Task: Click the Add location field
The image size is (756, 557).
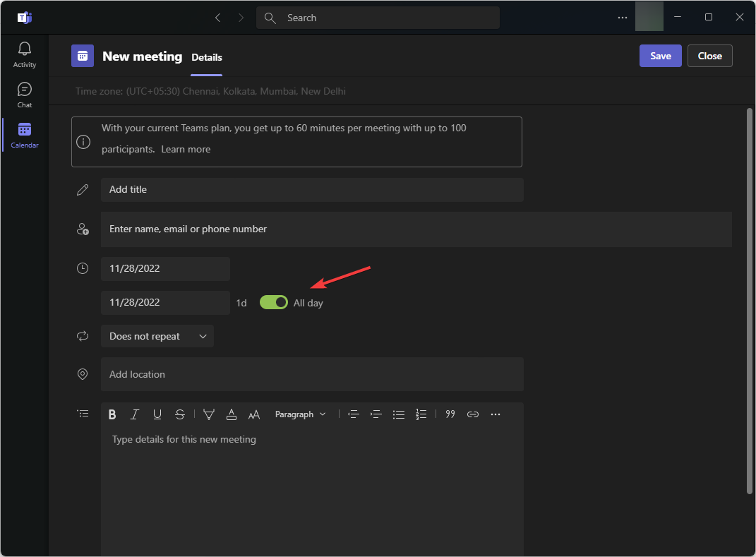Action: 312,374
